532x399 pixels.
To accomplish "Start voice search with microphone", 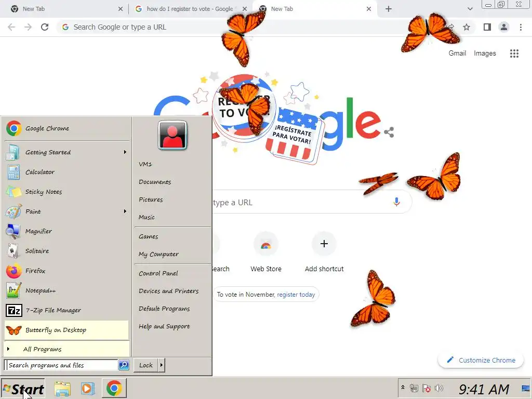I will click(396, 202).
